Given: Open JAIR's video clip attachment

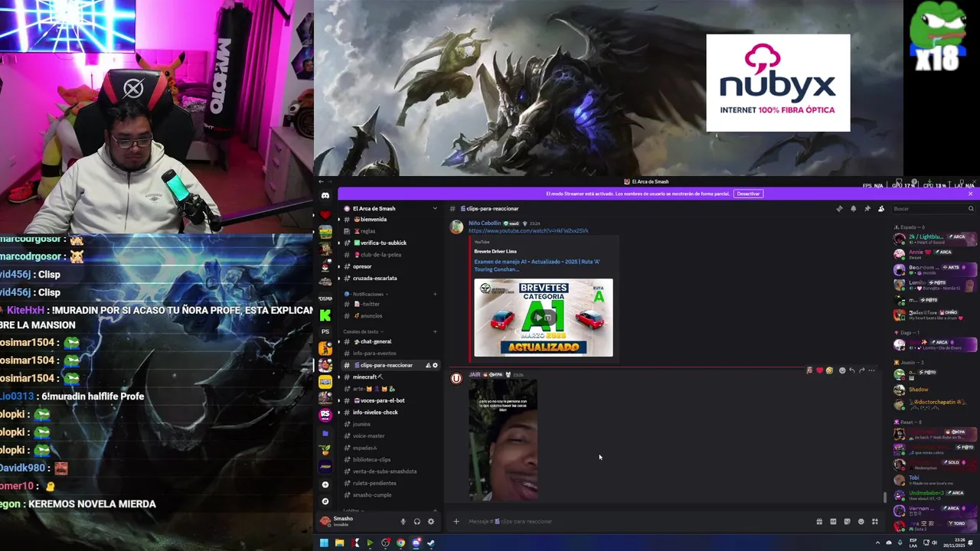Looking at the screenshot, I should coord(503,440).
